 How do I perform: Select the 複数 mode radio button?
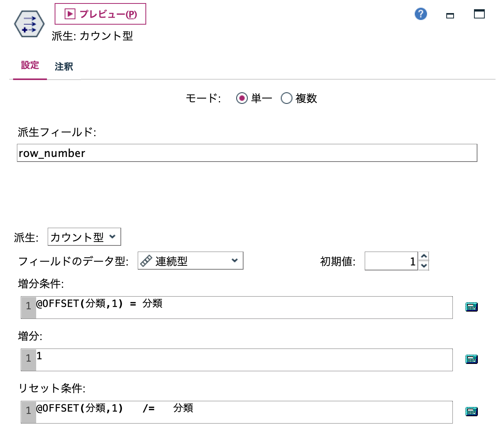(287, 98)
